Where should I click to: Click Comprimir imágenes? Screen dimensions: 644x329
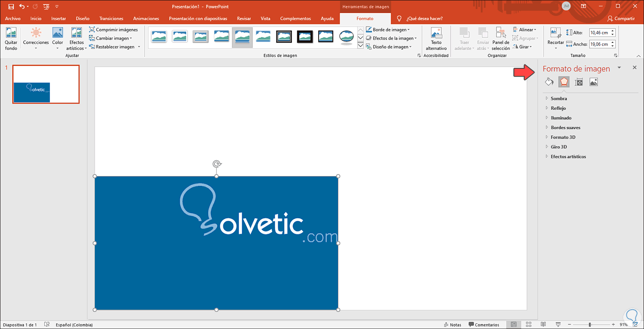[x=114, y=30]
